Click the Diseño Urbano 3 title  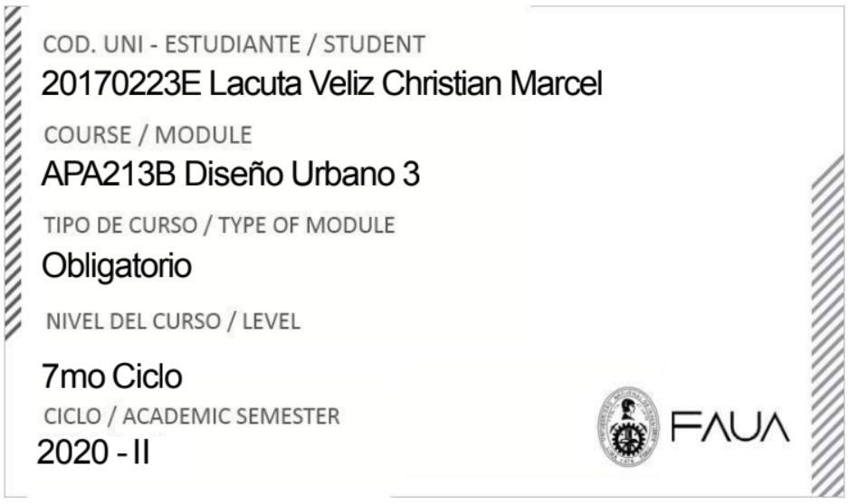click(301, 176)
